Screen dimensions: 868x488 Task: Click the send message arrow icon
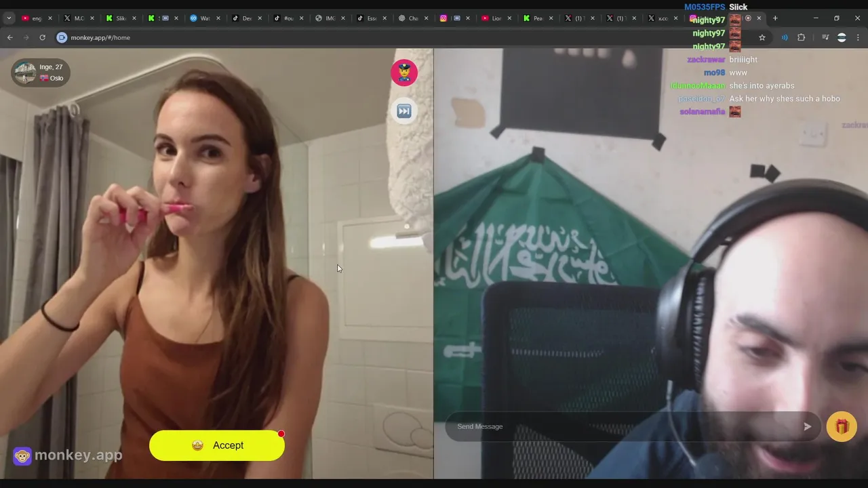tap(807, 426)
